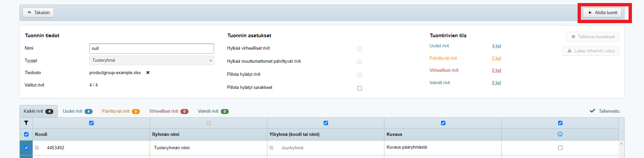This screenshot has width=644, height=158.
Task: Click the table scrollbar up arrow
Action: (621, 144)
